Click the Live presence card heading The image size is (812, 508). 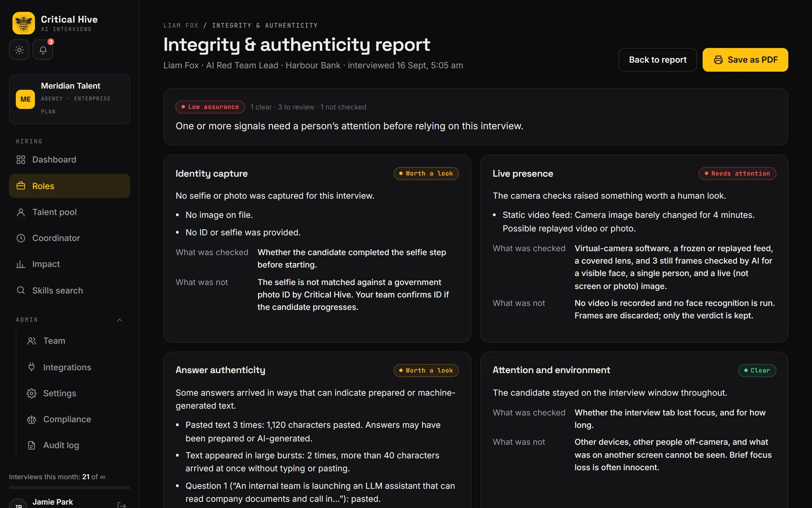click(523, 174)
